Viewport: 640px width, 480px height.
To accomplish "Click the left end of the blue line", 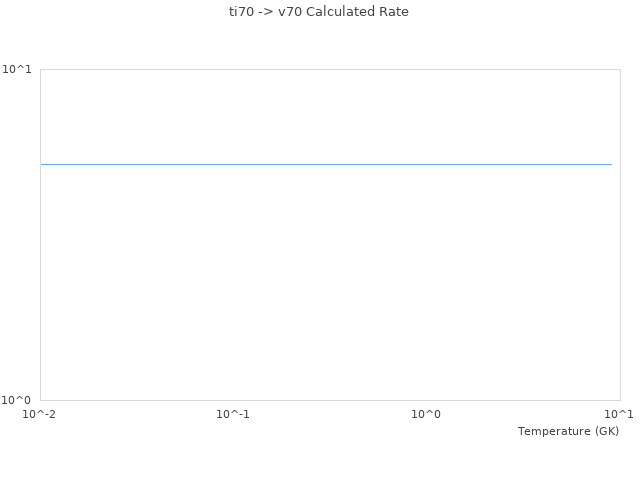I will [42, 164].
